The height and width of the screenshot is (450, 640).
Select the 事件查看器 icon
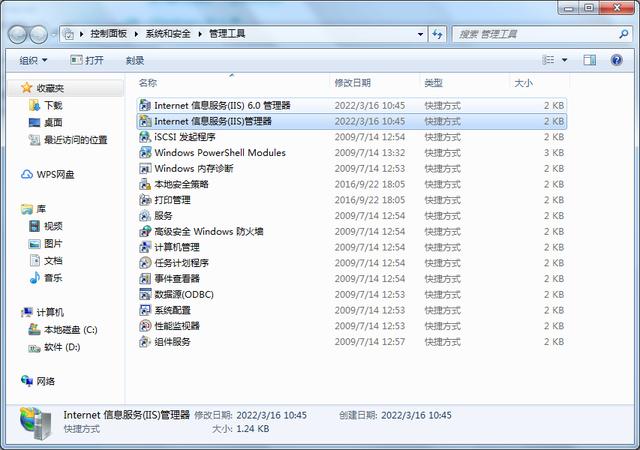tap(145, 278)
